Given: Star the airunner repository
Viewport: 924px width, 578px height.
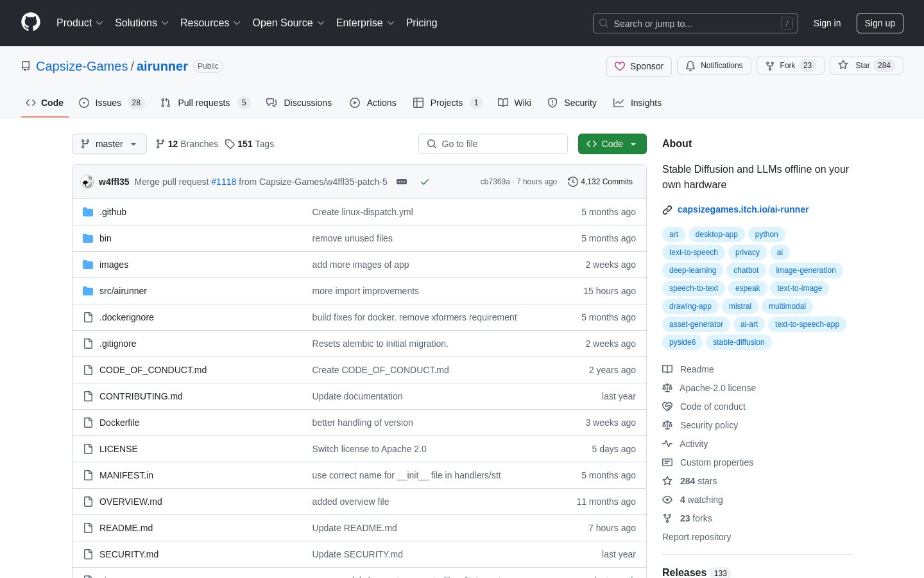Looking at the screenshot, I should click(x=866, y=66).
